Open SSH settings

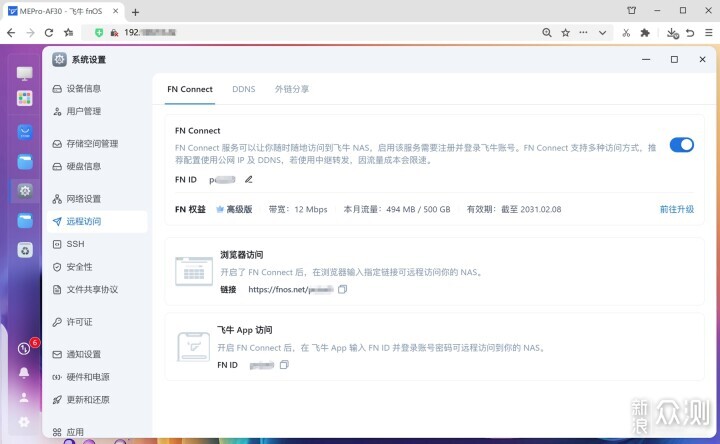[97, 244]
